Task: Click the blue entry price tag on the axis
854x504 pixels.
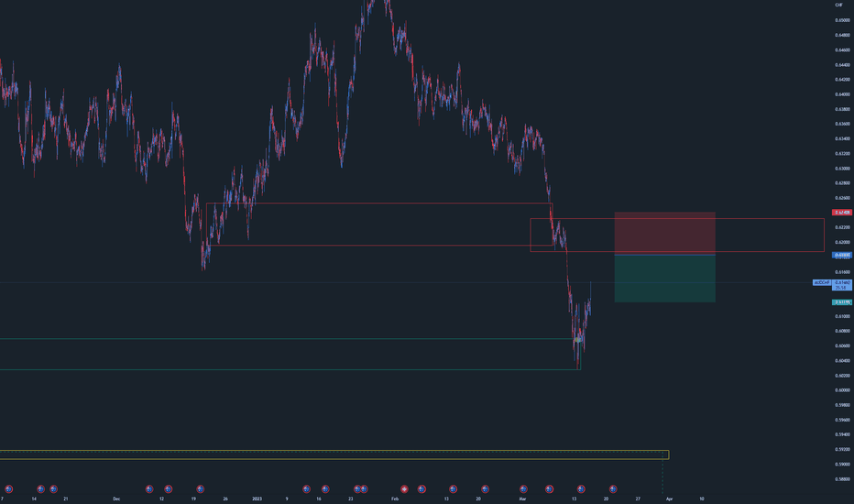Action: tap(842, 255)
